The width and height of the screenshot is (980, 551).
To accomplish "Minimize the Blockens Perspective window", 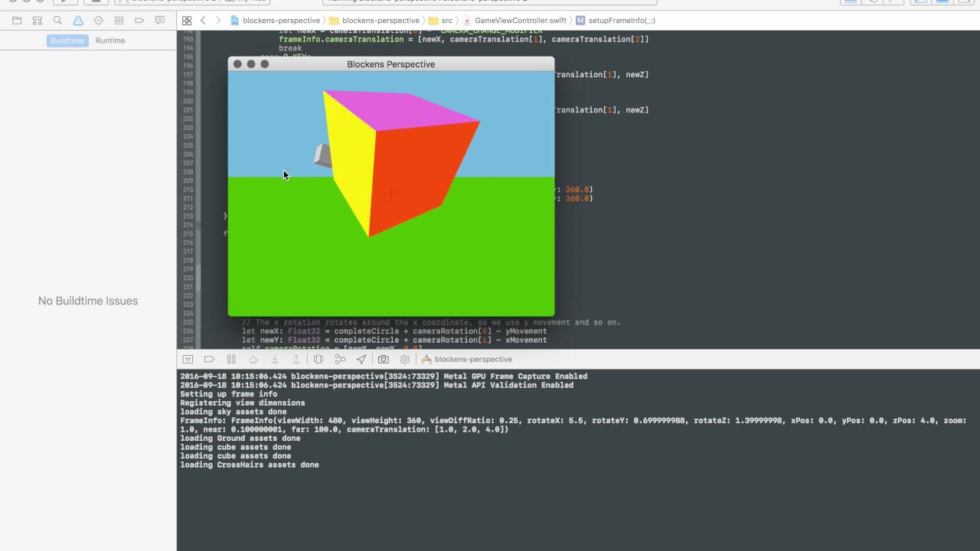I will click(251, 64).
